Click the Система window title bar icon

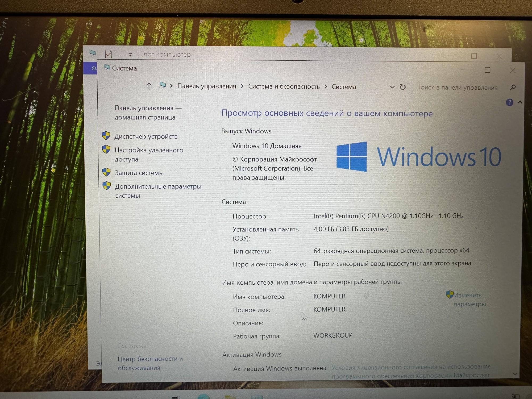[107, 67]
